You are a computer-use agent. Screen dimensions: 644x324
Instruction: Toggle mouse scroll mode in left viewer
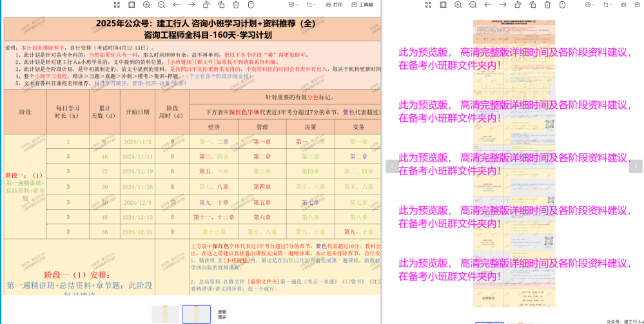tap(251, 5)
